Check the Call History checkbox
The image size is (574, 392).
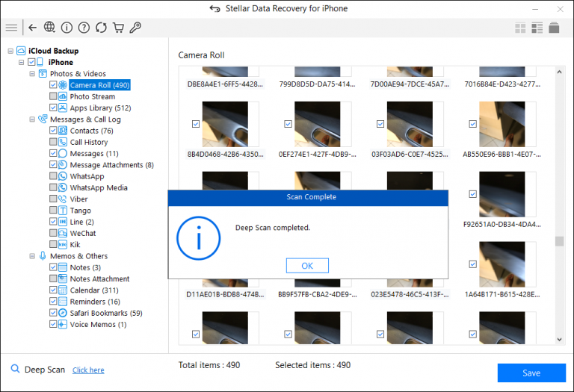(x=53, y=142)
